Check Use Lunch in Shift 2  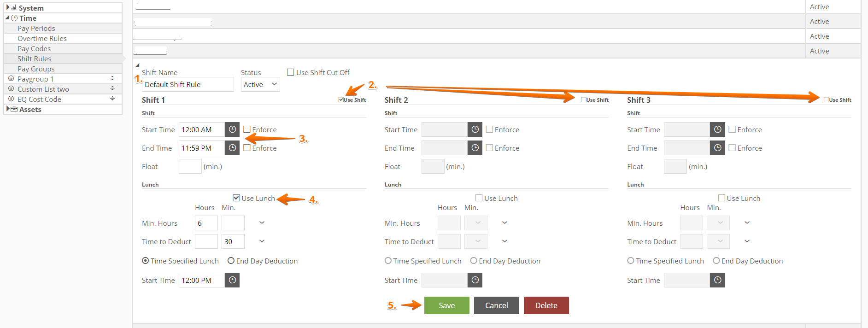[x=479, y=198]
